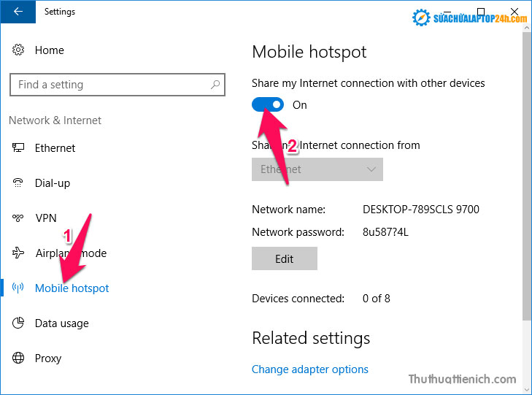
Task: Maximize the Settings window
Action: 481,11
